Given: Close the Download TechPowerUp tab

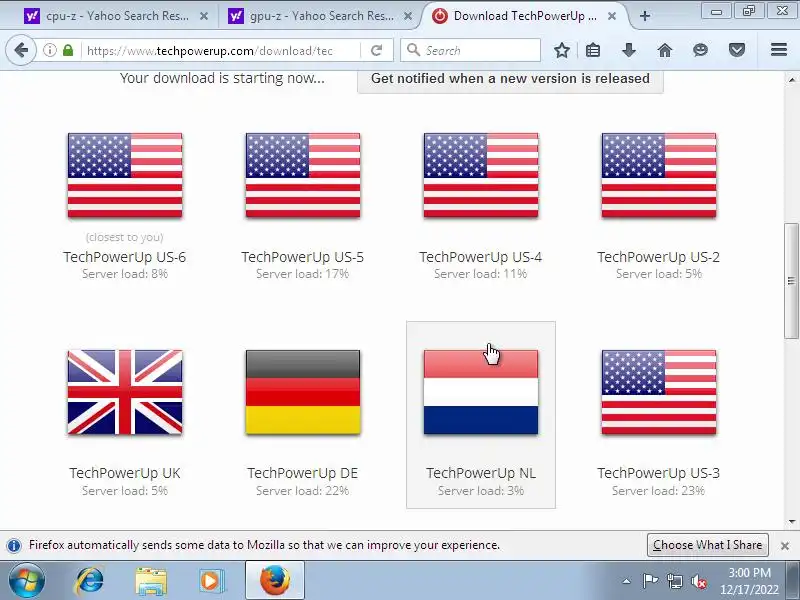Looking at the screenshot, I should 612,16.
